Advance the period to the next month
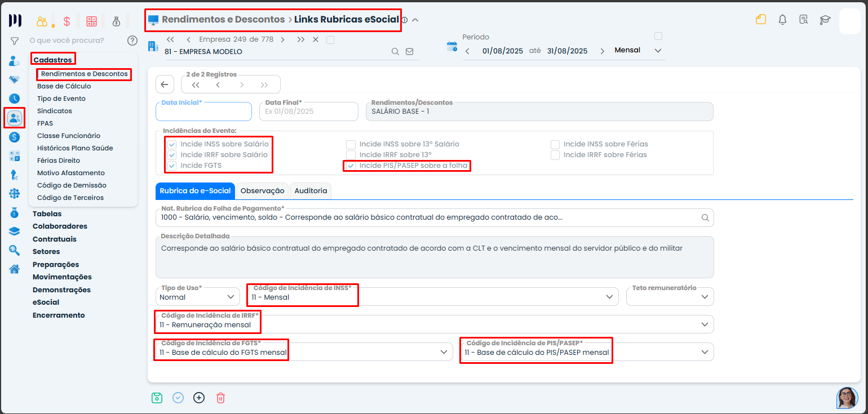868x414 pixels. 603,51
